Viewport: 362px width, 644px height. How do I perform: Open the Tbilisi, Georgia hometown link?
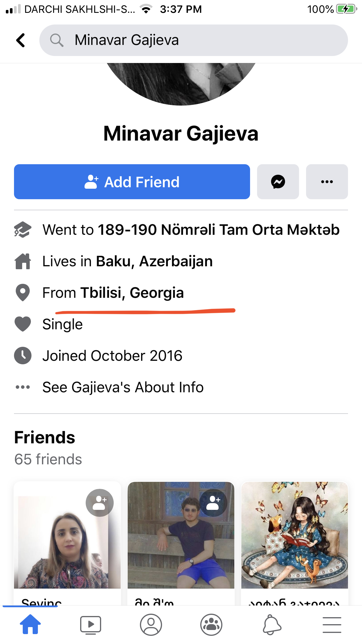[x=132, y=293]
